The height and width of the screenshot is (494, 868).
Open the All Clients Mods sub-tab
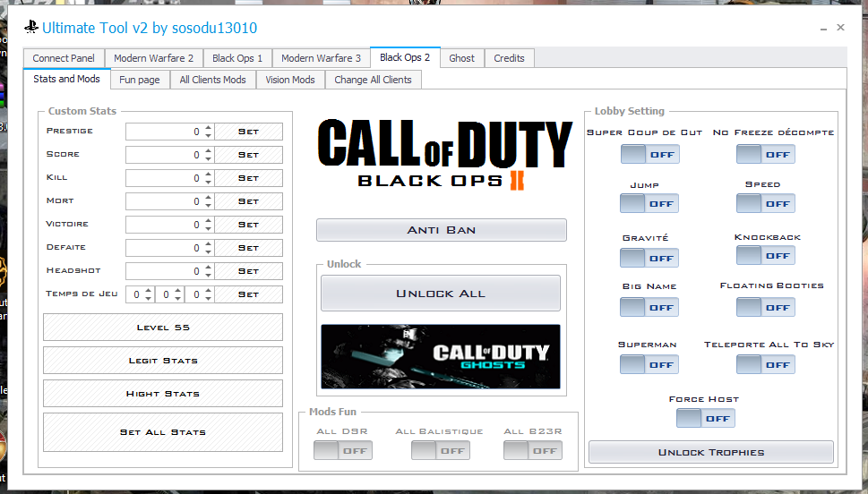pos(212,80)
